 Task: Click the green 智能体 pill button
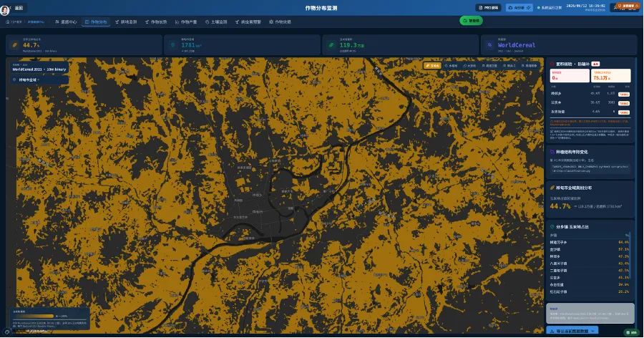click(x=471, y=21)
